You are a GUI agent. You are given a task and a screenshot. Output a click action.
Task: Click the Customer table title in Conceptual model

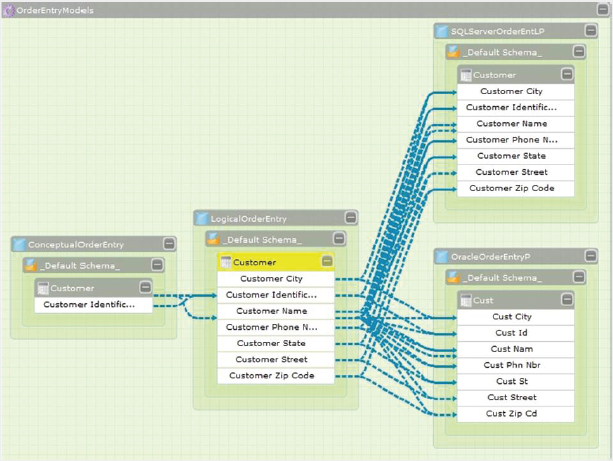(72, 289)
